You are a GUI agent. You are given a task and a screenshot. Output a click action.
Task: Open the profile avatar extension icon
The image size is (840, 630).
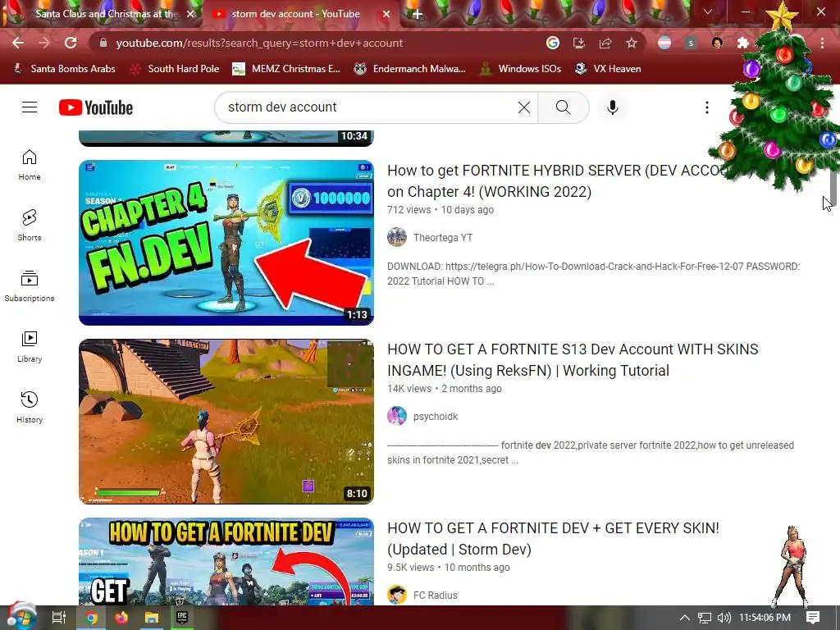717,43
